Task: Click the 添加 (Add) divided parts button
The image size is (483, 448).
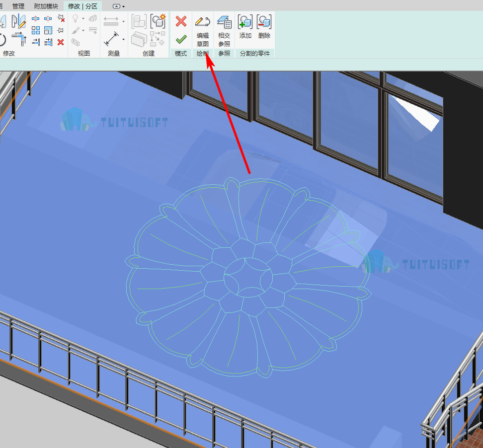Action: 245,27
